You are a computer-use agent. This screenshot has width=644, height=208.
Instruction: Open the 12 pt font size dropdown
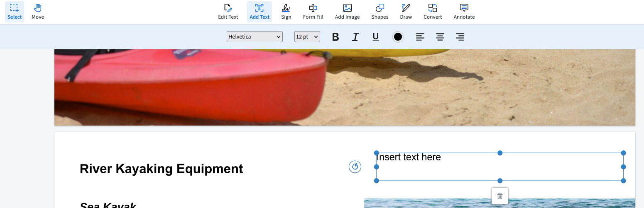307,37
